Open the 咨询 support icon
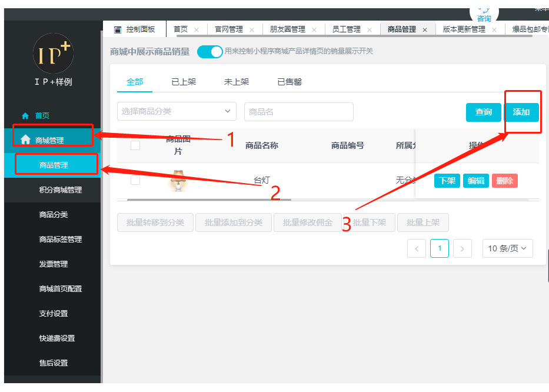 [x=484, y=12]
